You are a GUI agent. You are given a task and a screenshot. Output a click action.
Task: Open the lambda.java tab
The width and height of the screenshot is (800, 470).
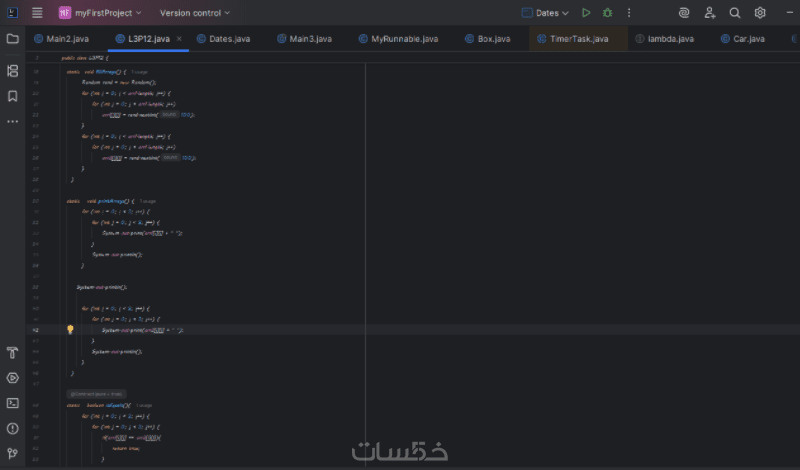pyautogui.click(x=665, y=39)
